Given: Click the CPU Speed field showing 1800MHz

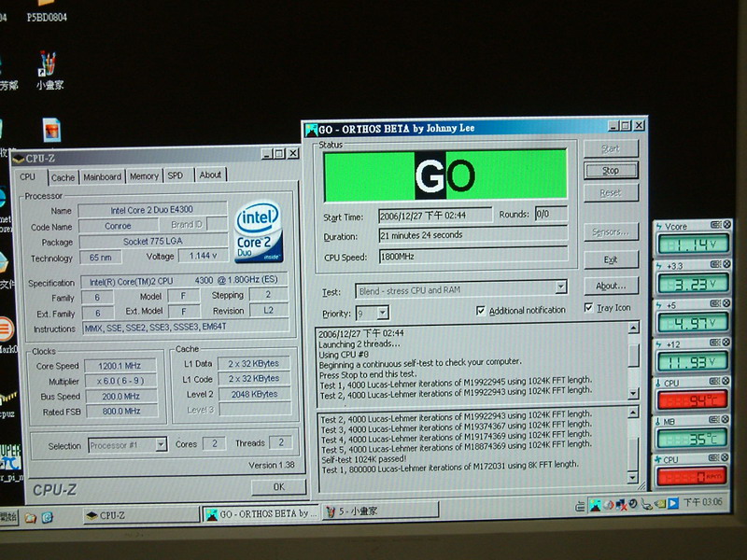Looking at the screenshot, I should click(x=473, y=256).
